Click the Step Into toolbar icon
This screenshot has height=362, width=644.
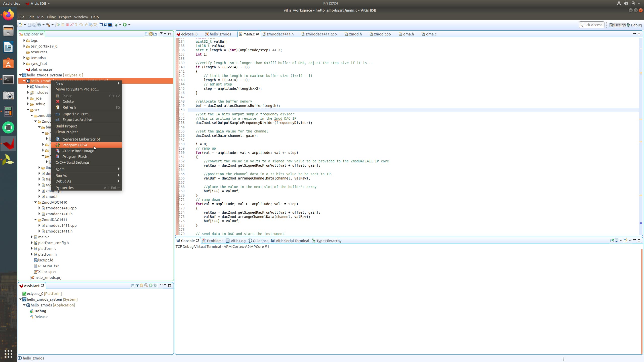click(76, 25)
